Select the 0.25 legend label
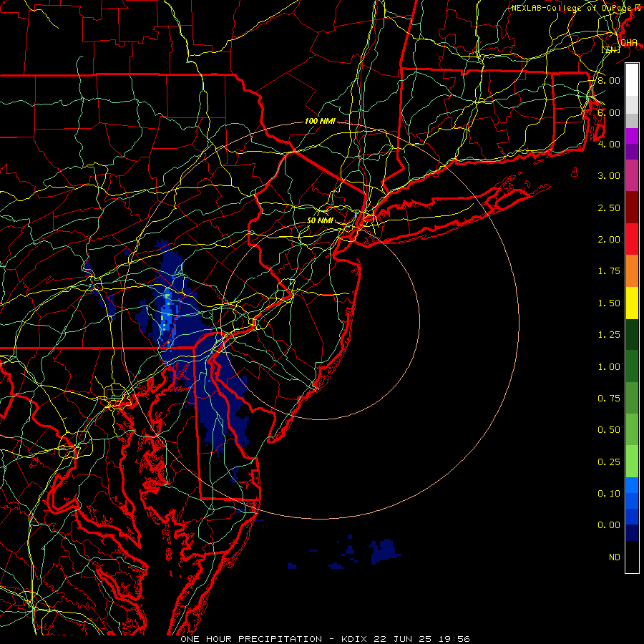Screen dimensions: 644x644 [609, 462]
